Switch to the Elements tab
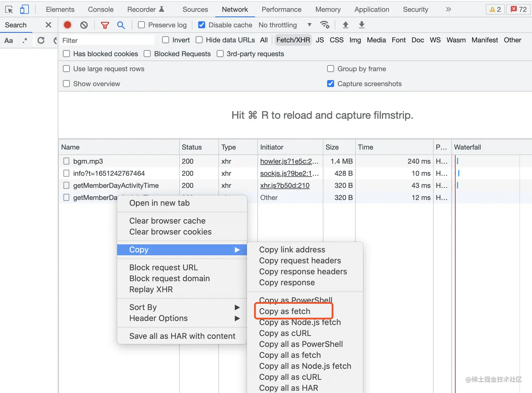 click(x=60, y=9)
